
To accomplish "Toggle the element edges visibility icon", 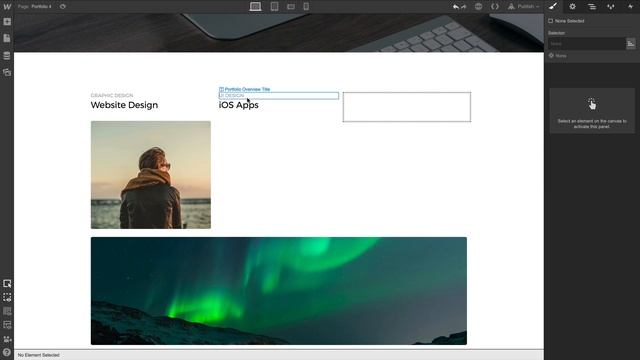I will (x=7, y=298).
